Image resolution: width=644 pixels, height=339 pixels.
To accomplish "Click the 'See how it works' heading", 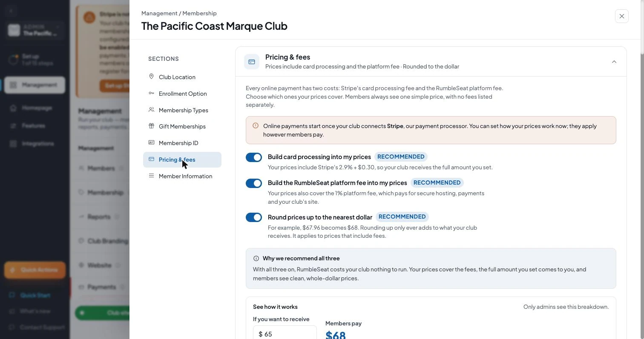I will 275,307.
